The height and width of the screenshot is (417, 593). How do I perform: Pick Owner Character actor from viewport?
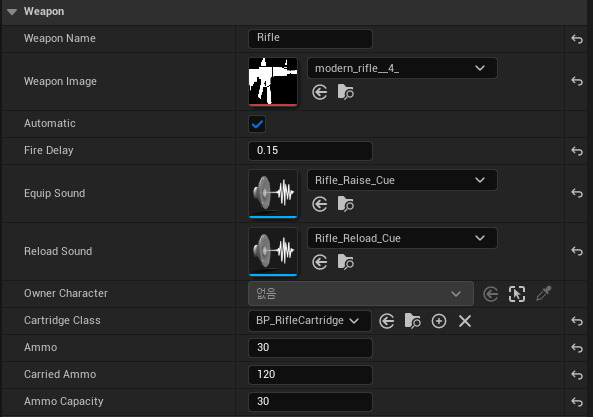tap(543, 294)
